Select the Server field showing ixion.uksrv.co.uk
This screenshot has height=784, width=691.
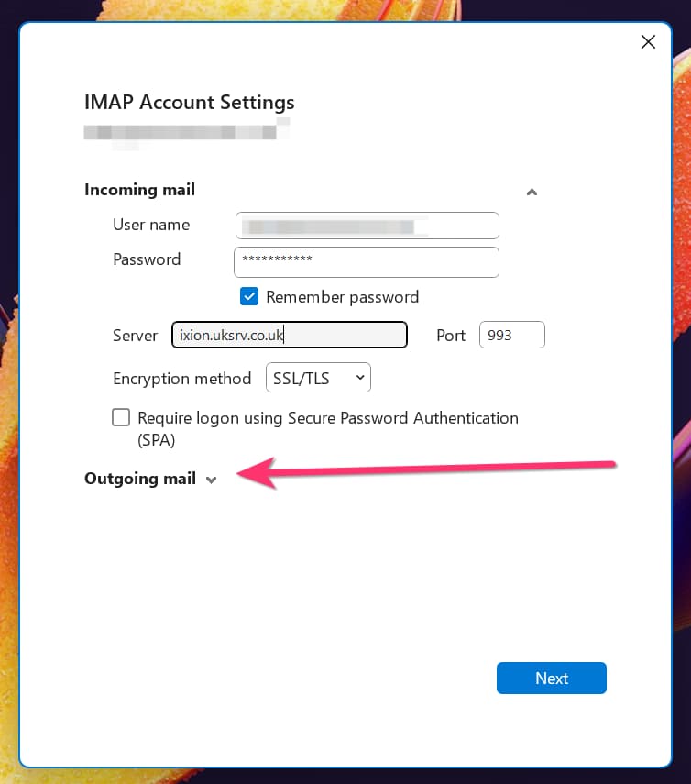289,335
